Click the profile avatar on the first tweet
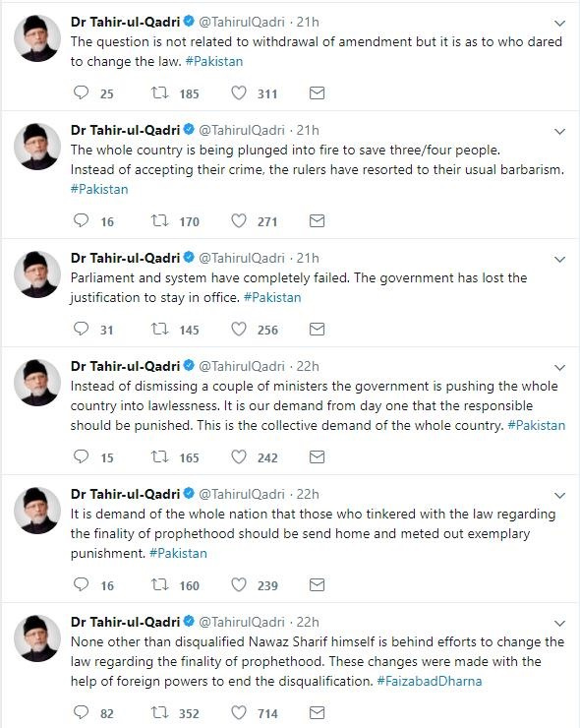 coord(37,38)
